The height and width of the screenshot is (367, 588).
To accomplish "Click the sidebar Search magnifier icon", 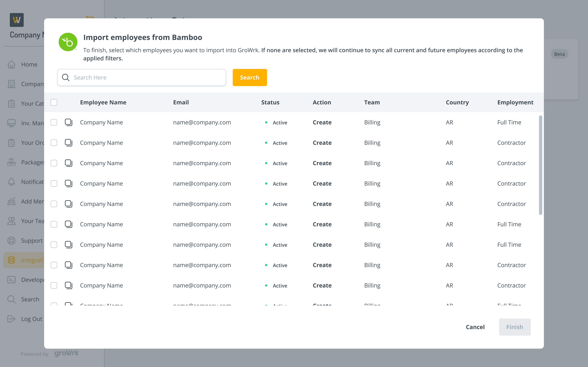I will tap(11, 299).
